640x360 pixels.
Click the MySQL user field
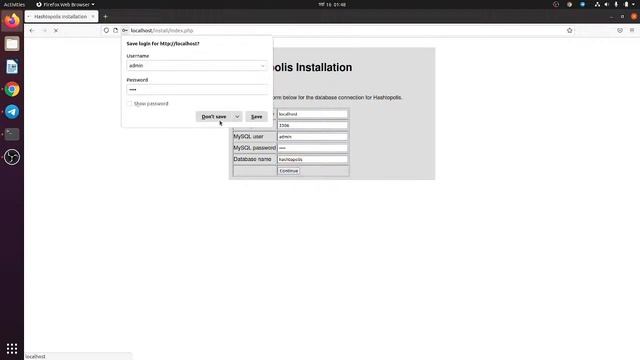pyautogui.click(x=313, y=137)
